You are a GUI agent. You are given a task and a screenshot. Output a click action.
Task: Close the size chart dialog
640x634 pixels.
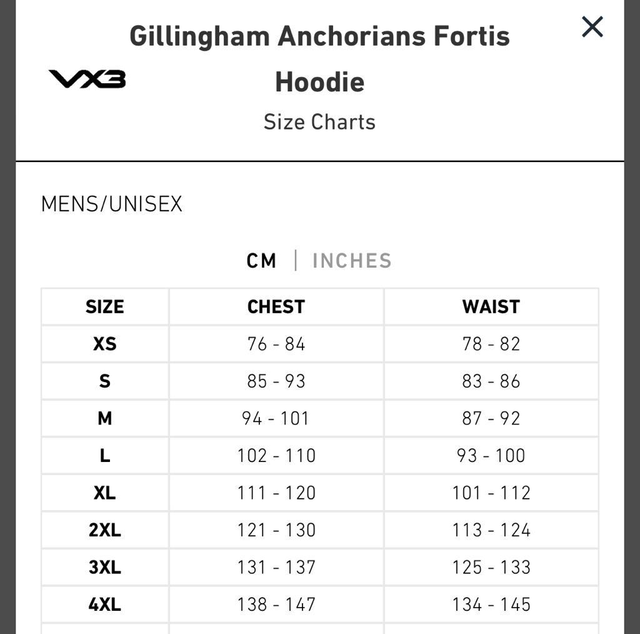coord(592,27)
